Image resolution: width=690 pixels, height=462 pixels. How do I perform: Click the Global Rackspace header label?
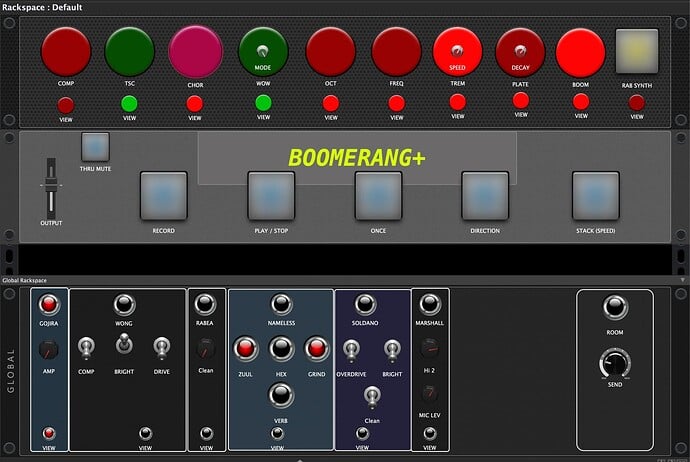[x=24, y=280]
